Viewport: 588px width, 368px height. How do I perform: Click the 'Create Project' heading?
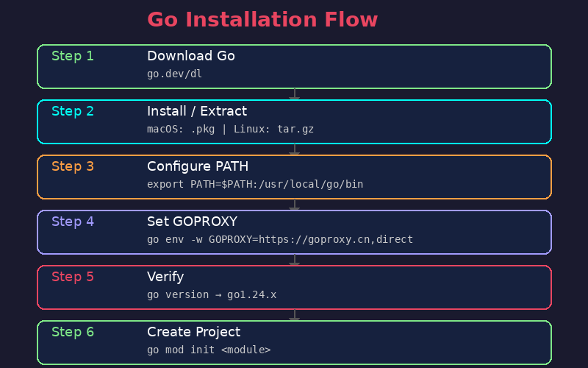click(193, 332)
